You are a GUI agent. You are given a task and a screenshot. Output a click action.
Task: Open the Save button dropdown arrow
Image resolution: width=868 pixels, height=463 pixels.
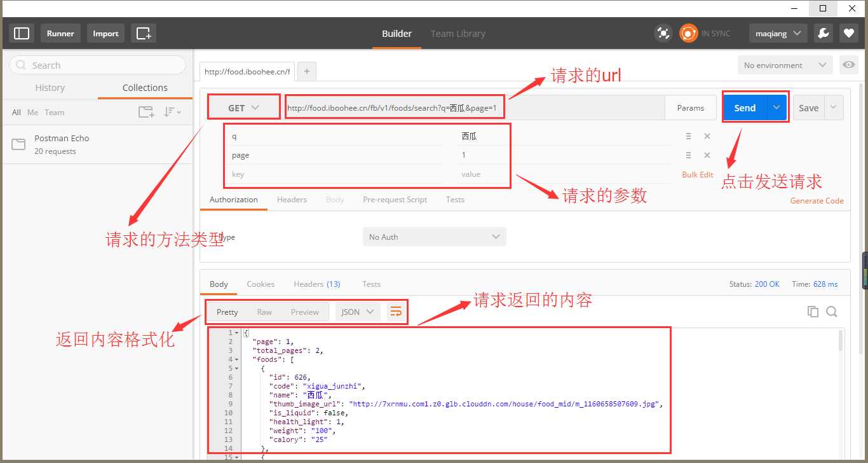834,107
